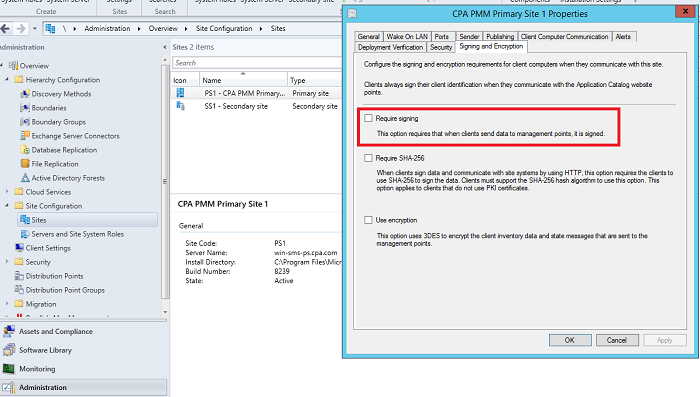Click the forward navigation arrow
The height and width of the screenshot is (397, 700).
[21, 29]
